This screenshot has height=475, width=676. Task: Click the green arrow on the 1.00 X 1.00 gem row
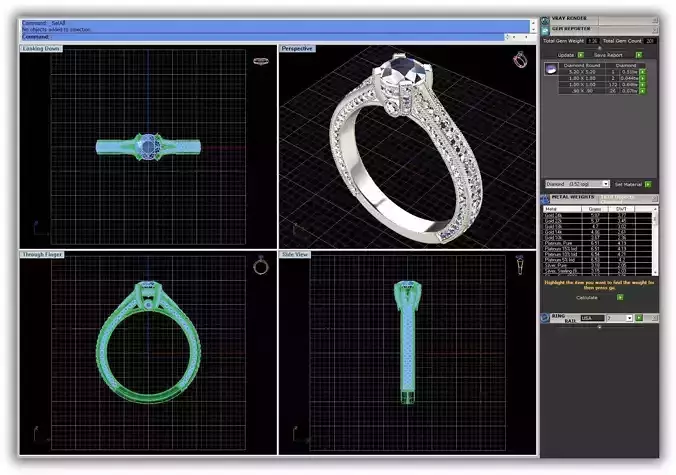(x=642, y=85)
